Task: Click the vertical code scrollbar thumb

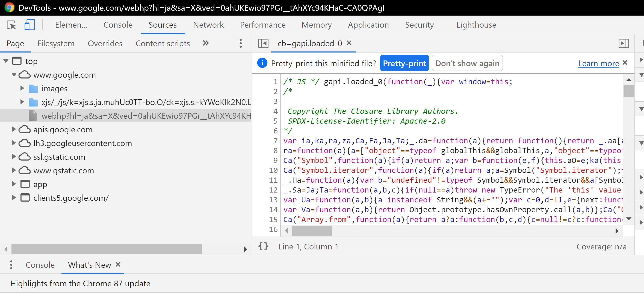Action: [x=628, y=91]
